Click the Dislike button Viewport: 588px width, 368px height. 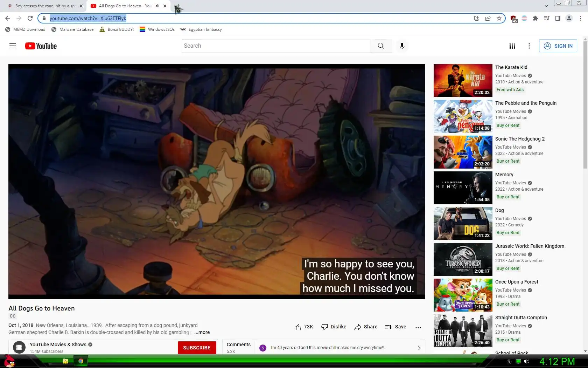click(334, 327)
